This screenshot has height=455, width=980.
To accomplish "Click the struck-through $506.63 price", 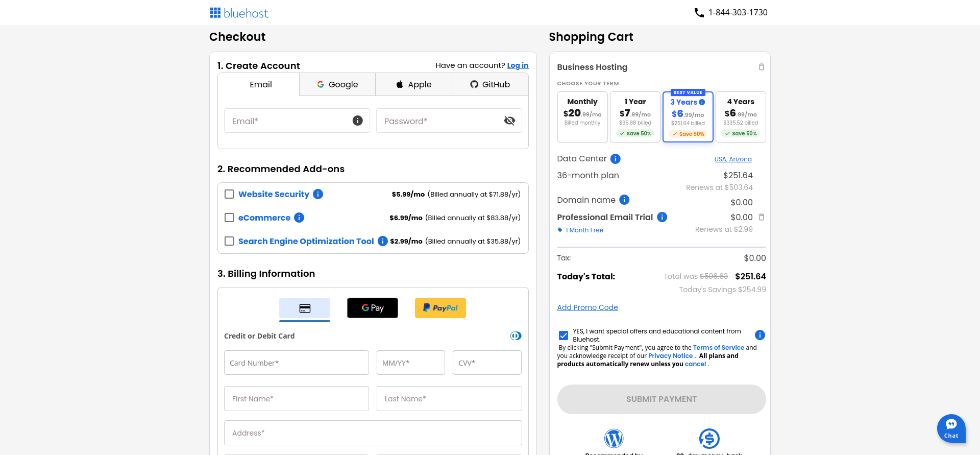I will coord(714,276).
